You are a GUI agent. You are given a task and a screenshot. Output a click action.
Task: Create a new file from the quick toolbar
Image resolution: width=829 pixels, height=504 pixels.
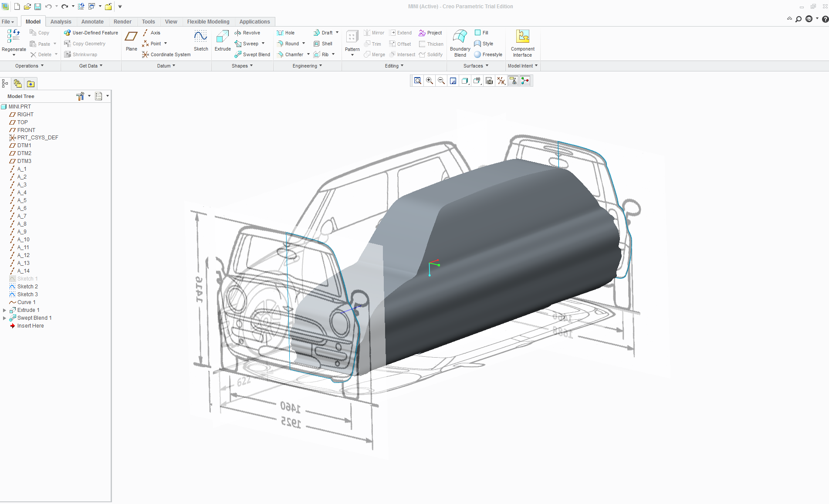17,7
